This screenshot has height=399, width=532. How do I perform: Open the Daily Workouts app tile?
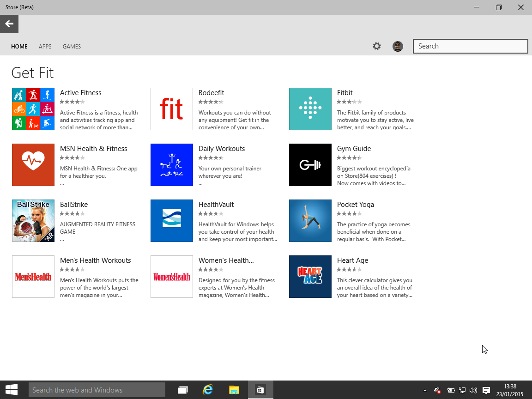click(171, 165)
